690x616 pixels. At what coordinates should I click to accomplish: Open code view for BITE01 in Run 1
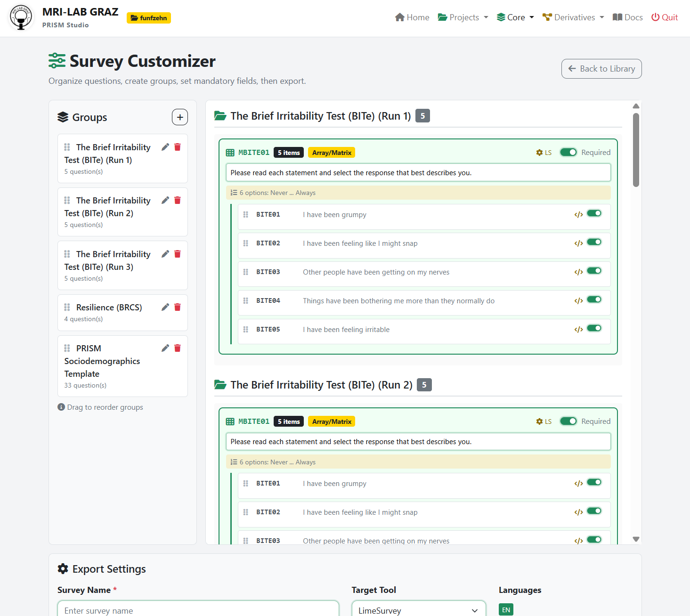click(x=578, y=215)
